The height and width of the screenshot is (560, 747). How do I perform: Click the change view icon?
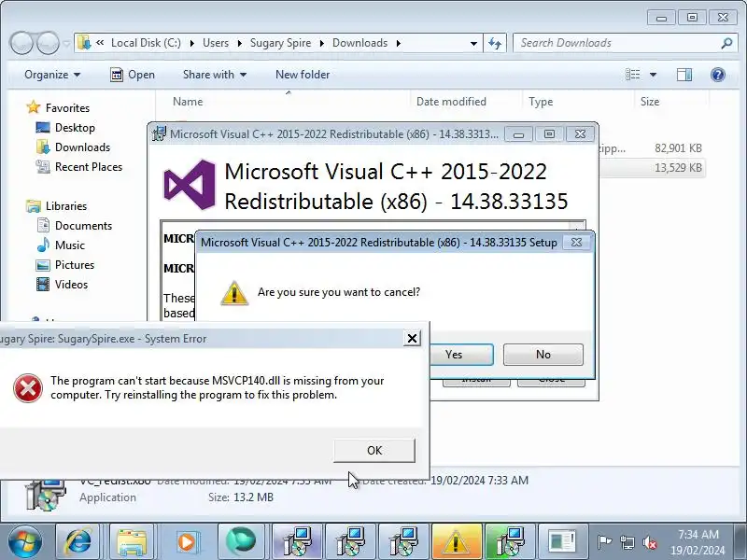coord(633,75)
